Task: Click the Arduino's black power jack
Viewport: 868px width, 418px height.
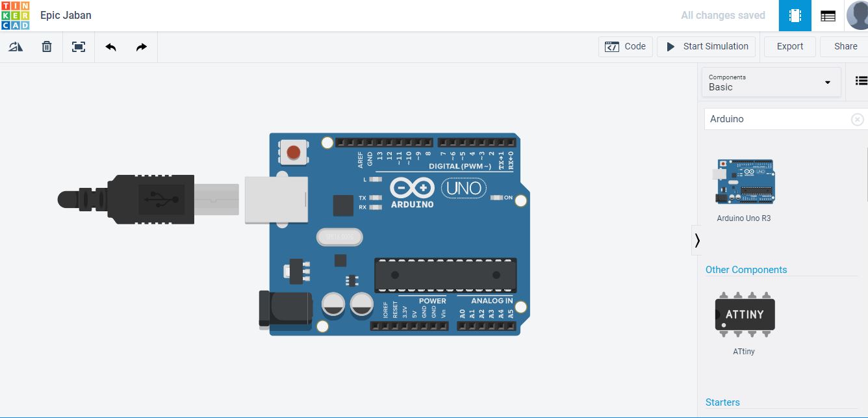Action: tap(285, 309)
